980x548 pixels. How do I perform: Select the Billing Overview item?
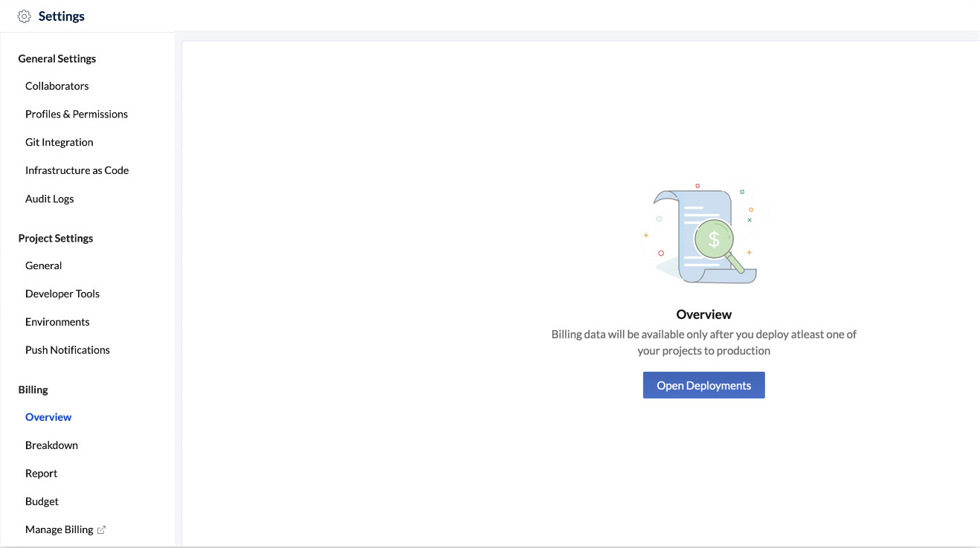click(48, 418)
